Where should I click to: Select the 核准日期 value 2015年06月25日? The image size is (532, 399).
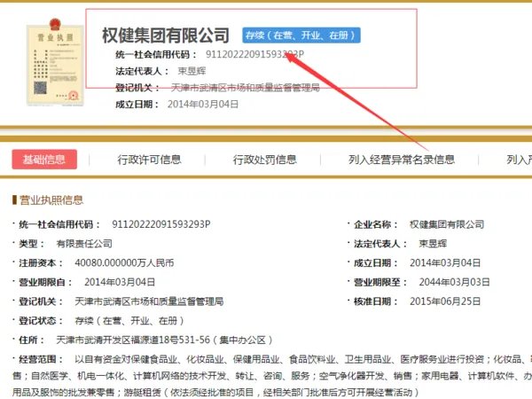point(445,301)
